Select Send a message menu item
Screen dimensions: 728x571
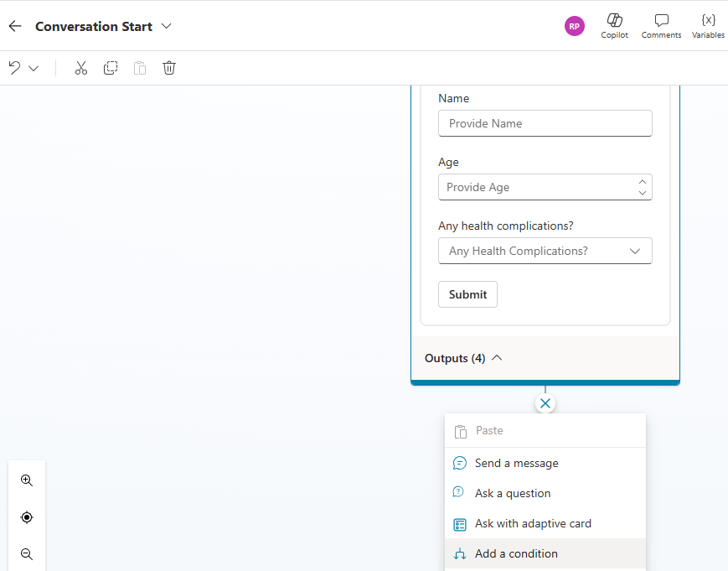516,463
